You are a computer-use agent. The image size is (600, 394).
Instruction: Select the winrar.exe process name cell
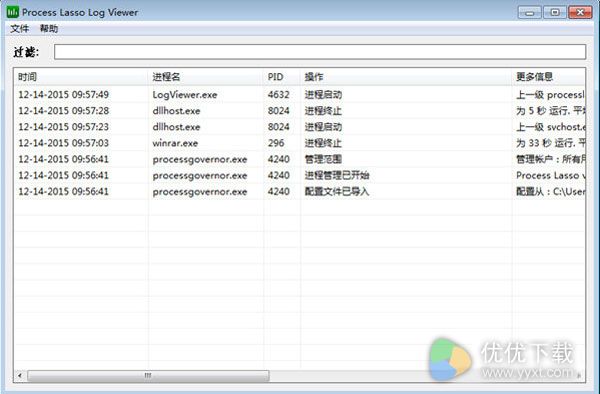(x=175, y=143)
